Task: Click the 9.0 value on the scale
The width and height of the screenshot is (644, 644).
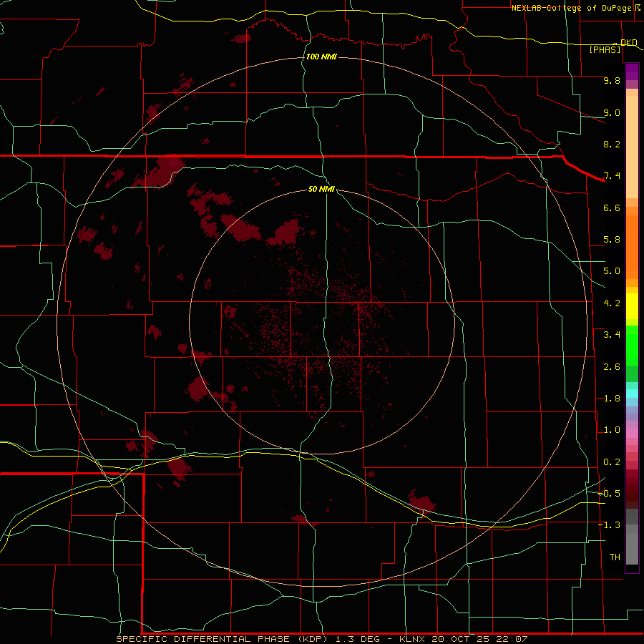Action: coord(612,112)
